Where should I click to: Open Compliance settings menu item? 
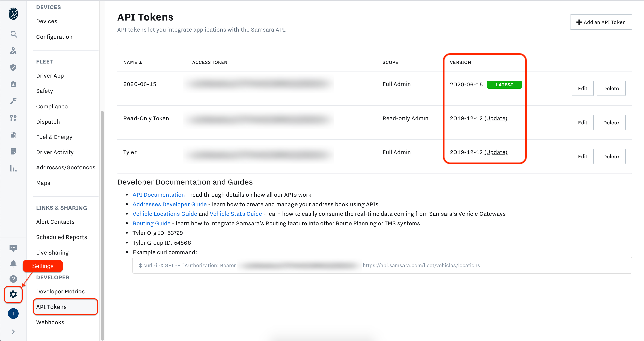click(x=52, y=107)
